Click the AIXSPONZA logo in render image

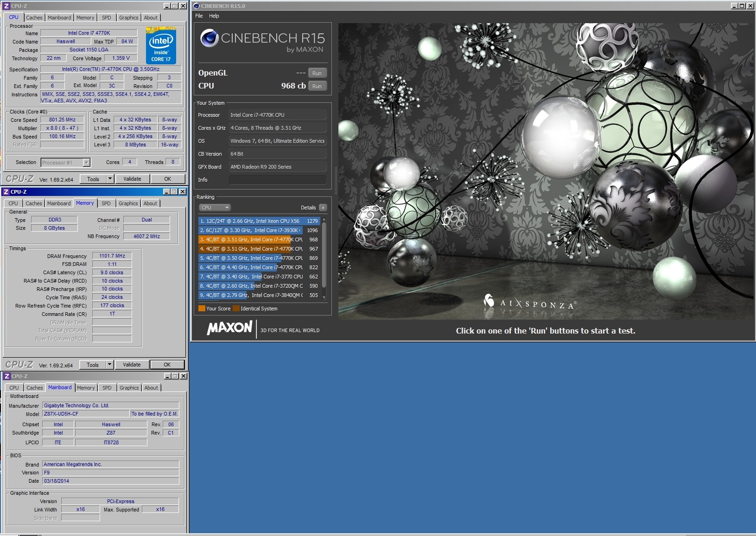tap(530, 303)
